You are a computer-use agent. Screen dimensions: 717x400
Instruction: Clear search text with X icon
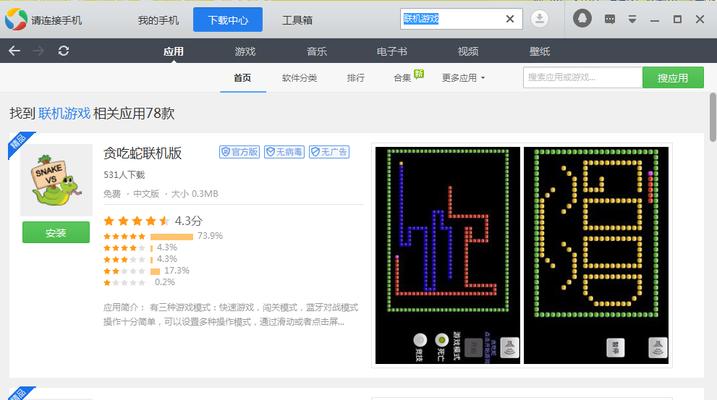tap(510, 19)
